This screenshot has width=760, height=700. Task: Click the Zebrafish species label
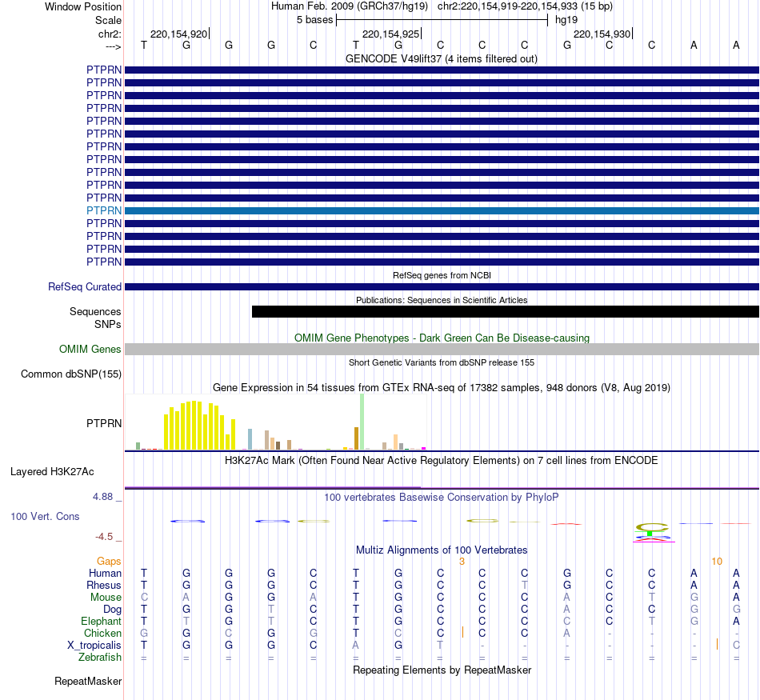(x=100, y=658)
